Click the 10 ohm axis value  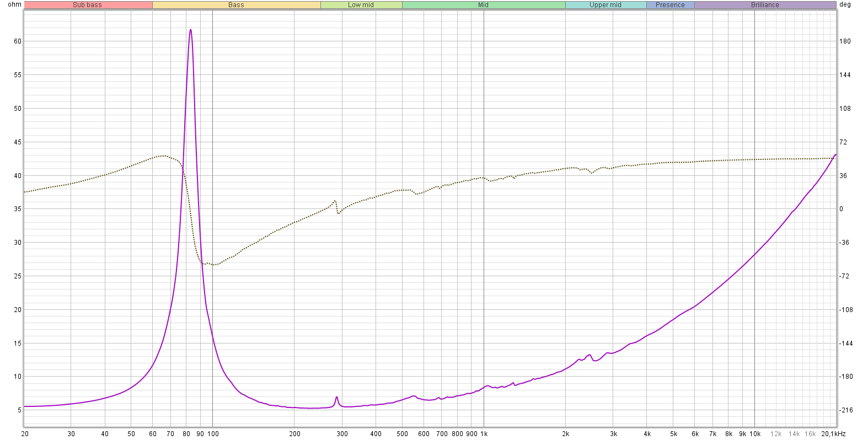18,377
